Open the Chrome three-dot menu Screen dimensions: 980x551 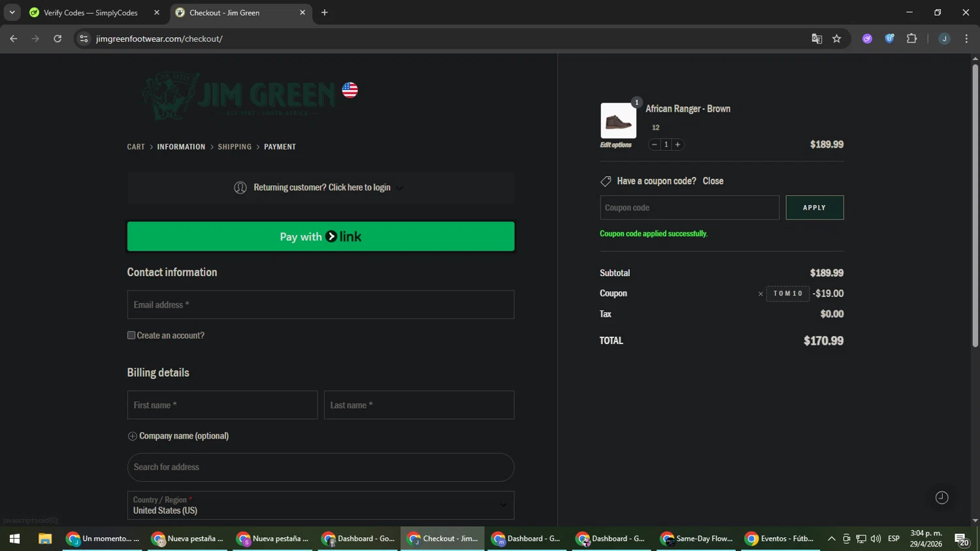click(x=966, y=39)
